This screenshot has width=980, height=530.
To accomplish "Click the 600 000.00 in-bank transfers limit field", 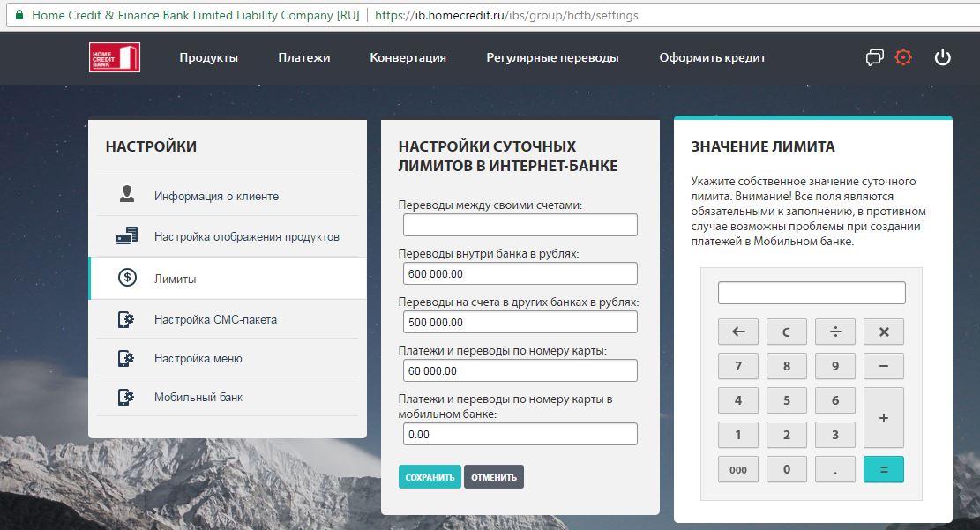I will (x=520, y=274).
